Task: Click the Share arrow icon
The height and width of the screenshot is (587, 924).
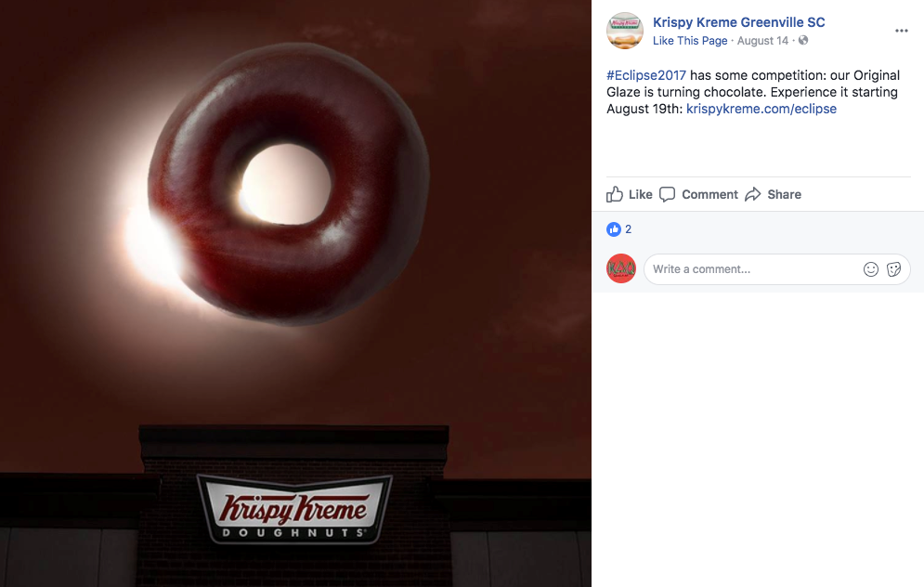Action: [x=753, y=194]
